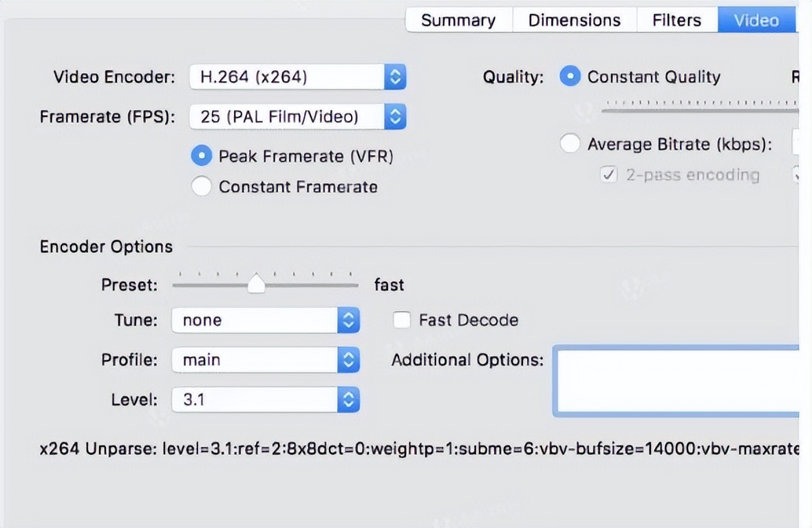Change the Framerate from 25 PAL
Screen dimensions: 812x528
[x=289, y=117]
